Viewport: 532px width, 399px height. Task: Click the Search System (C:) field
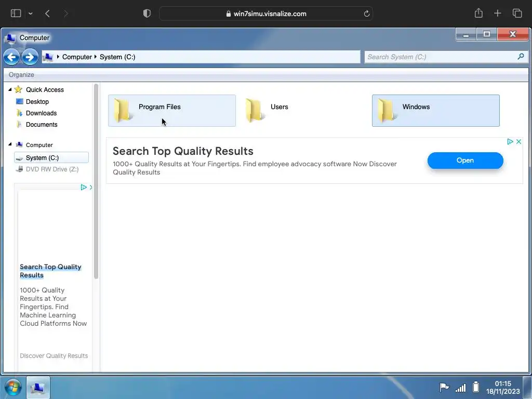click(446, 57)
